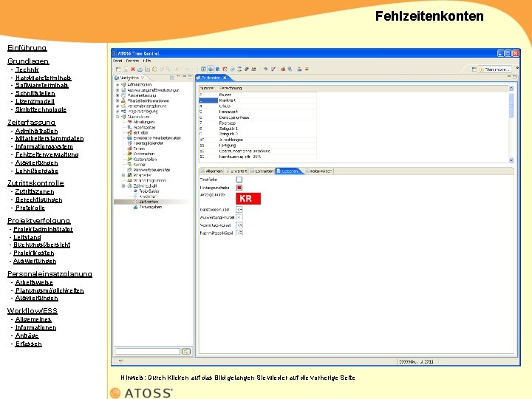
Task: Click the search button beside the bottom field
Action: click(x=186, y=352)
